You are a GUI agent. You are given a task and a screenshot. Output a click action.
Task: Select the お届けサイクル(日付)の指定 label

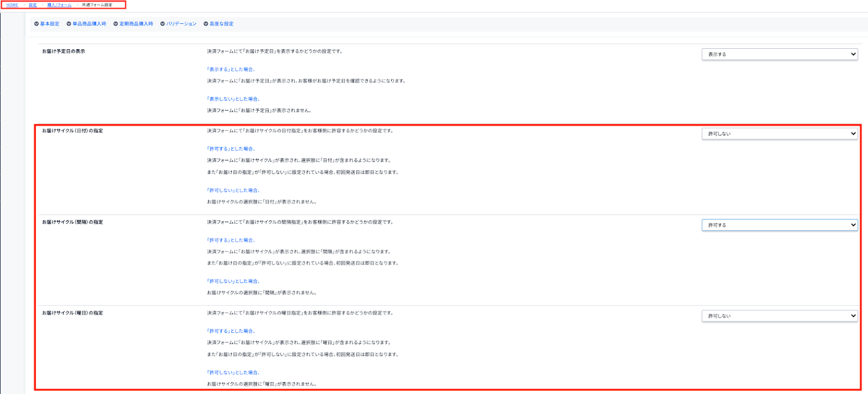tap(73, 131)
